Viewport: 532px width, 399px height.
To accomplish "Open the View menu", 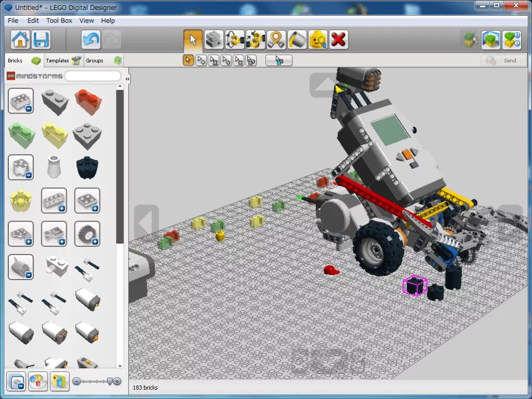I will click(x=87, y=21).
